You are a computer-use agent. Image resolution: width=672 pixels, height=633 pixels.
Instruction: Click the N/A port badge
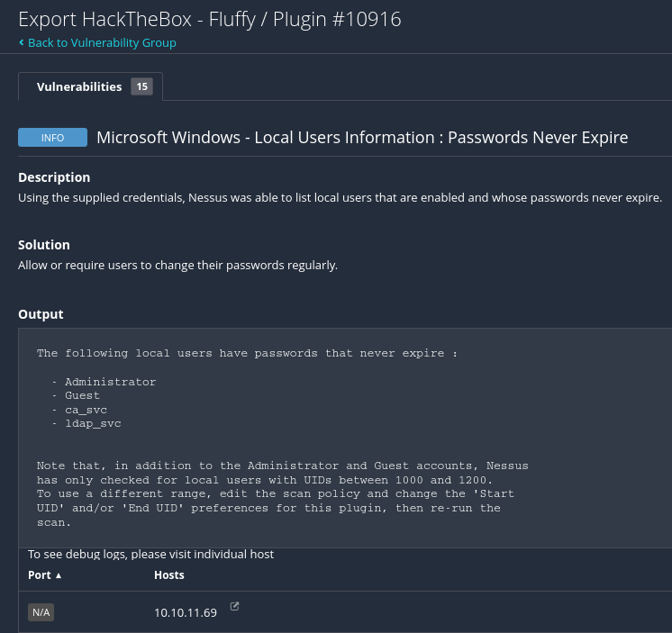pyautogui.click(x=41, y=612)
